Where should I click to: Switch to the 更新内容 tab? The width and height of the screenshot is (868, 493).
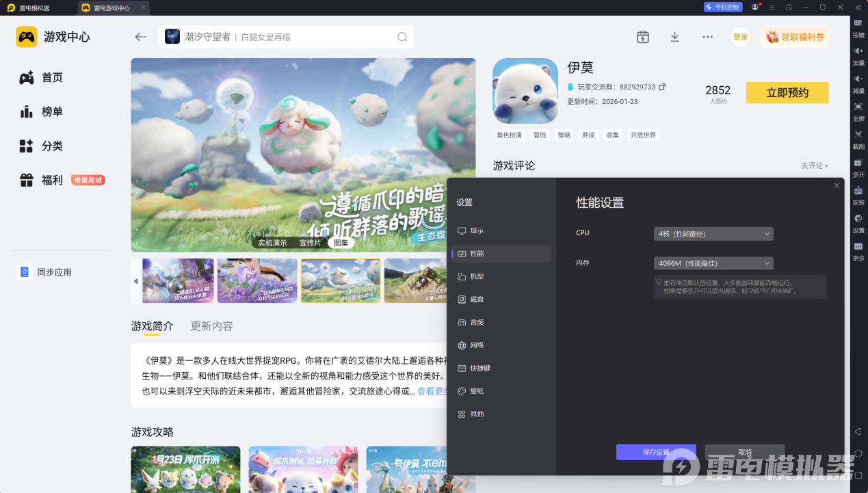point(211,326)
